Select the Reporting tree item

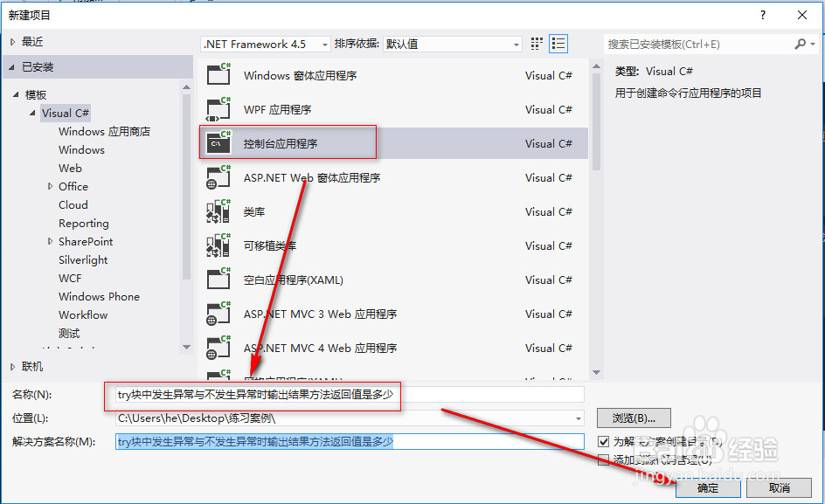tap(84, 224)
